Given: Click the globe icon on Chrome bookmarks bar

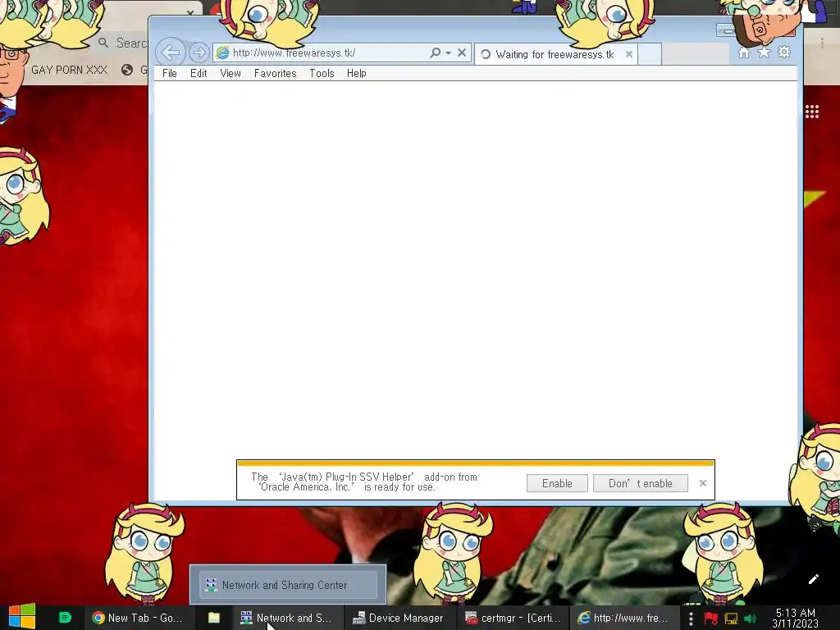Looking at the screenshot, I should (x=127, y=70).
